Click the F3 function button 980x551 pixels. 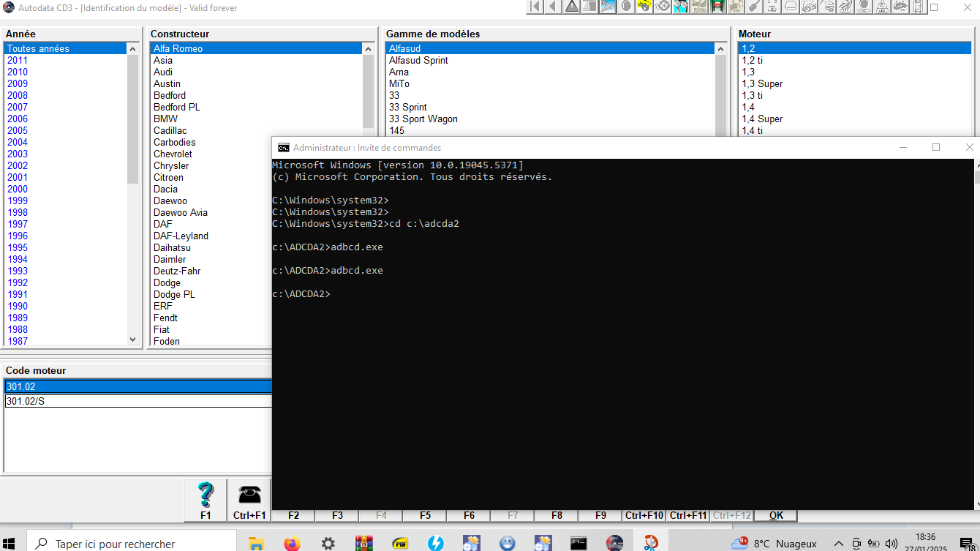pos(337,515)
